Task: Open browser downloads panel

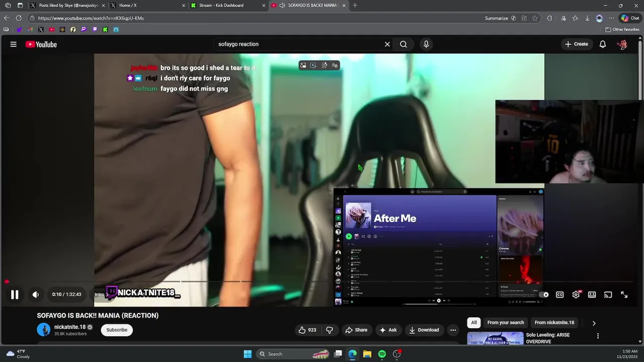Action: [587, 18]
